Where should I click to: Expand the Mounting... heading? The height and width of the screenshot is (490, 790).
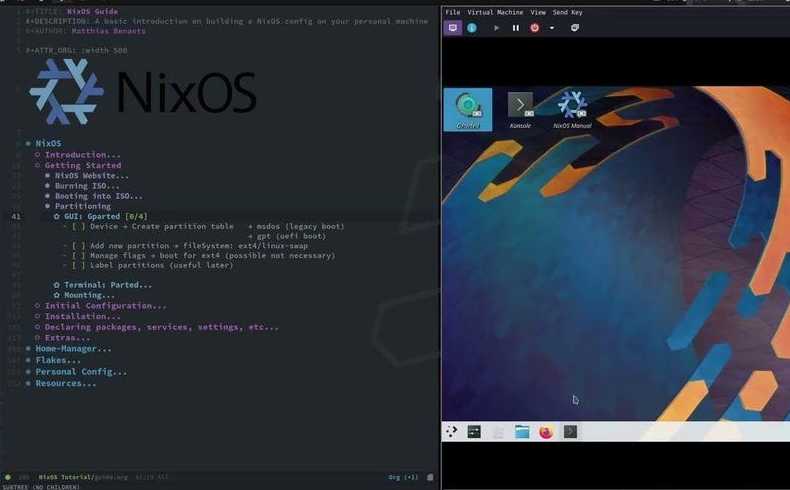[89, 295]
